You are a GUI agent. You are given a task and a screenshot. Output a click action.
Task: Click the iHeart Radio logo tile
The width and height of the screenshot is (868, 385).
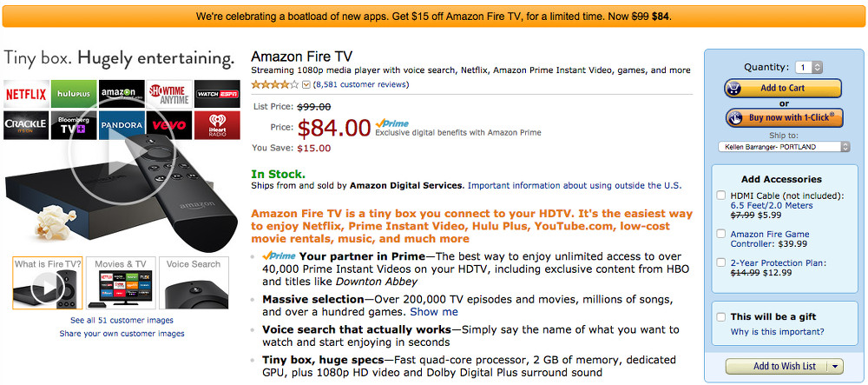(214, 125)
